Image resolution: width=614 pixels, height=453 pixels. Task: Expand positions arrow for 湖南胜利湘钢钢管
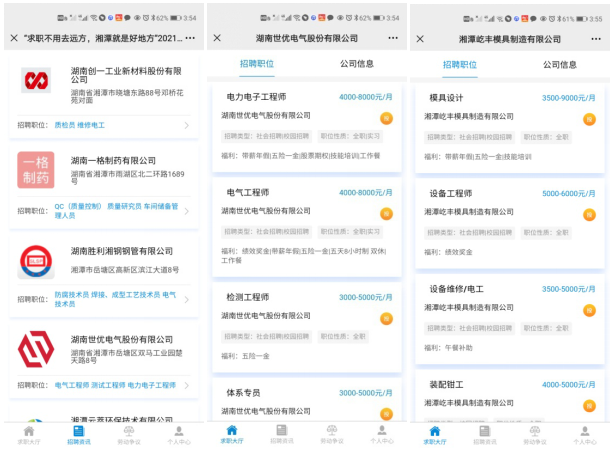pos(186,300)
